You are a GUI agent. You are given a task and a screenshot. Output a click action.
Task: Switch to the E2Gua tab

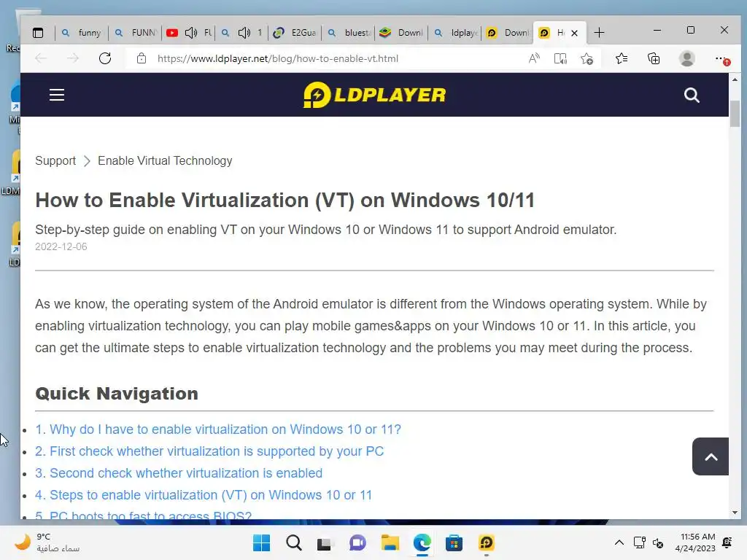click(295, 33)
